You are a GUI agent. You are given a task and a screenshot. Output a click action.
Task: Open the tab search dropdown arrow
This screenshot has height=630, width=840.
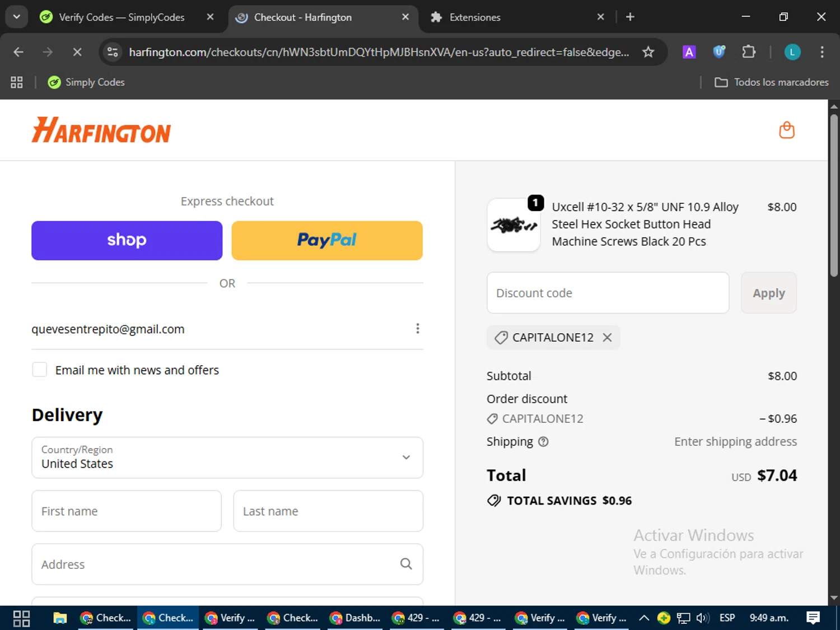[17, 17]
